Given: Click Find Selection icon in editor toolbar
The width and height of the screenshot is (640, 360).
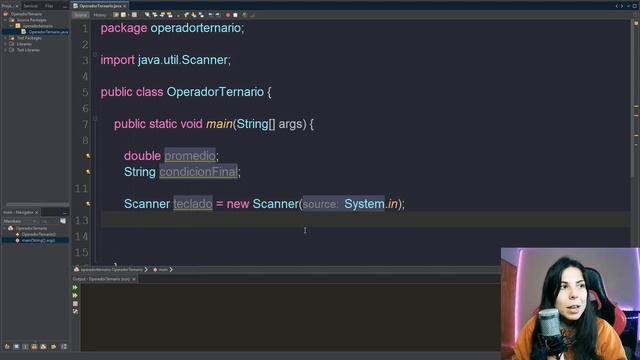Looking at the screenshot, I should point(147,15).
